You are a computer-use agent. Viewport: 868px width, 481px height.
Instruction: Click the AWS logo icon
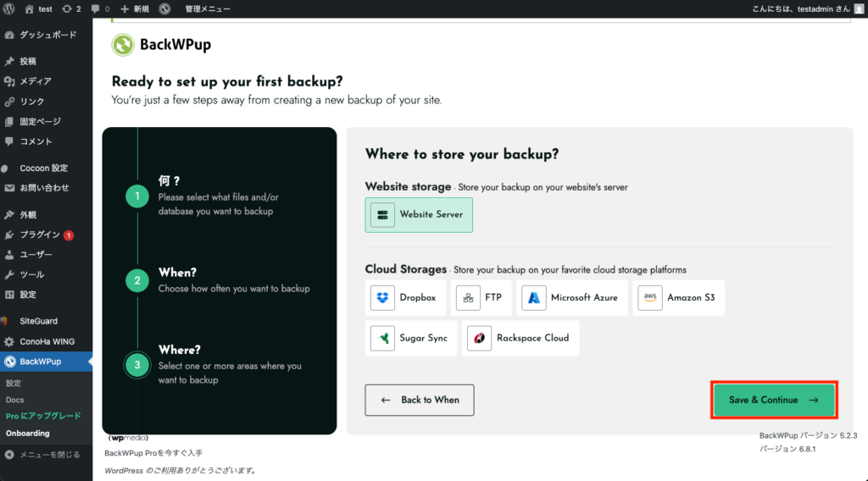tap(650, 298)
